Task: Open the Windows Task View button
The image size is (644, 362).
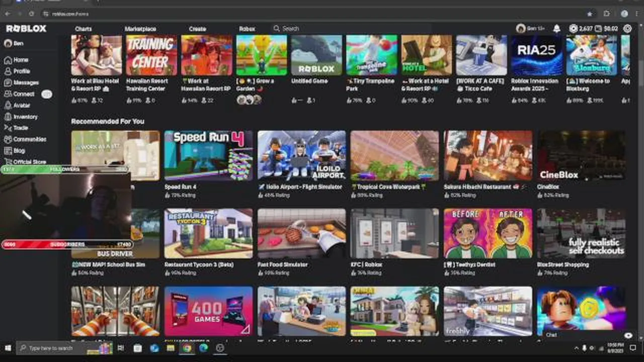Action: coord(121,348)
